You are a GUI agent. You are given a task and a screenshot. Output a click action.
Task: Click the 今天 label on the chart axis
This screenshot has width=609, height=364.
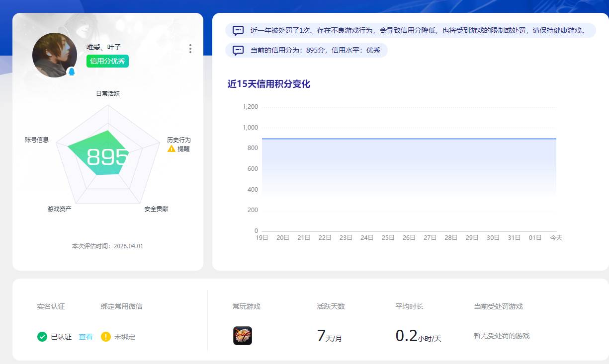coord(556,237)
